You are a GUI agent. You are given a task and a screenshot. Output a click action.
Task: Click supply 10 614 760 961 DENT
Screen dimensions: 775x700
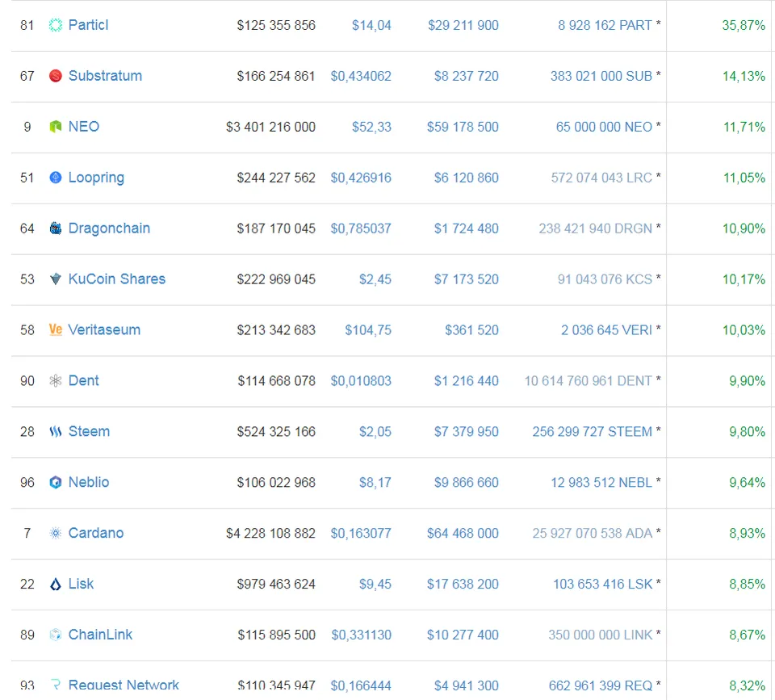[588, 380]
